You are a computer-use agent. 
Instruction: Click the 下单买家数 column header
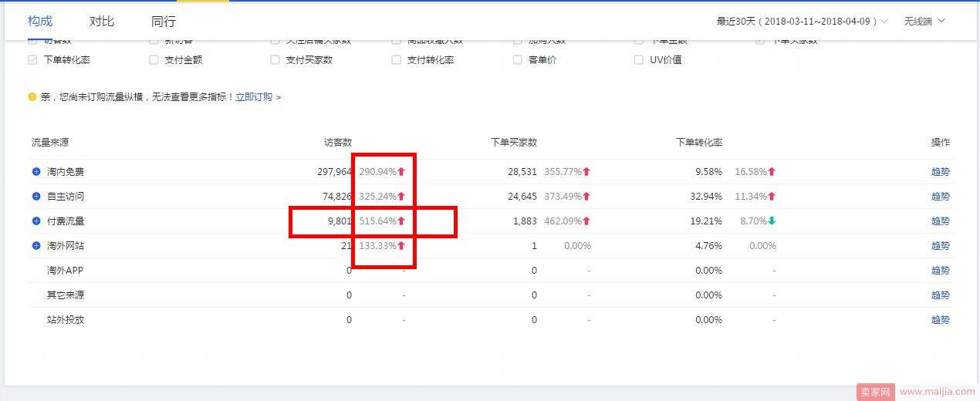514,143
